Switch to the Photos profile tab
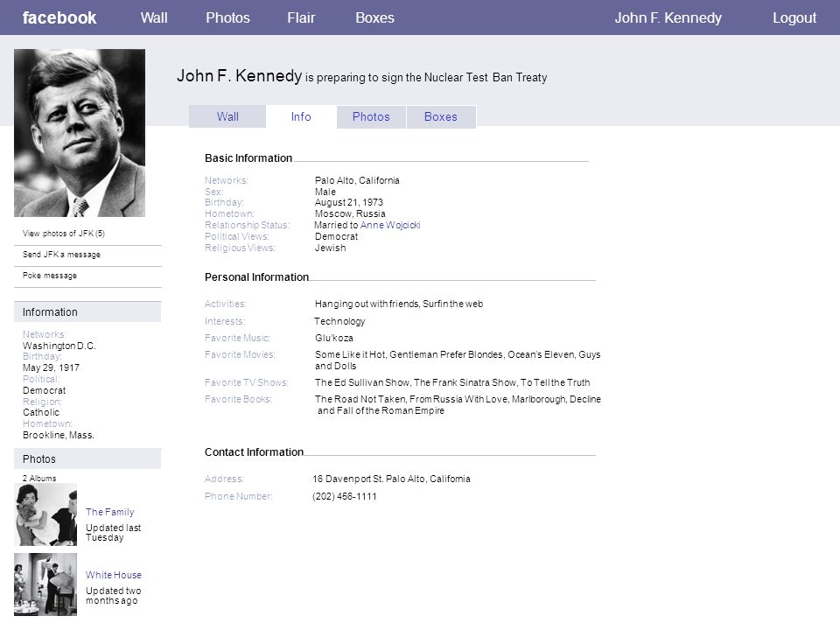840x630 pixels. 371,116
